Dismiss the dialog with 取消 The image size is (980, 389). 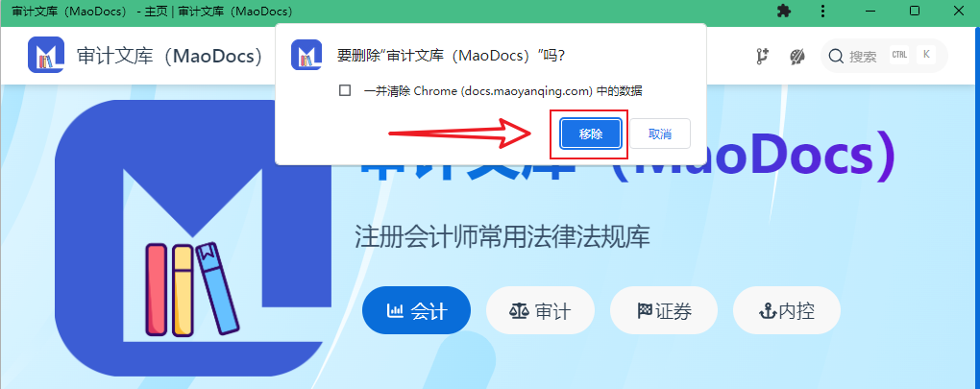(x=660, y=134)
